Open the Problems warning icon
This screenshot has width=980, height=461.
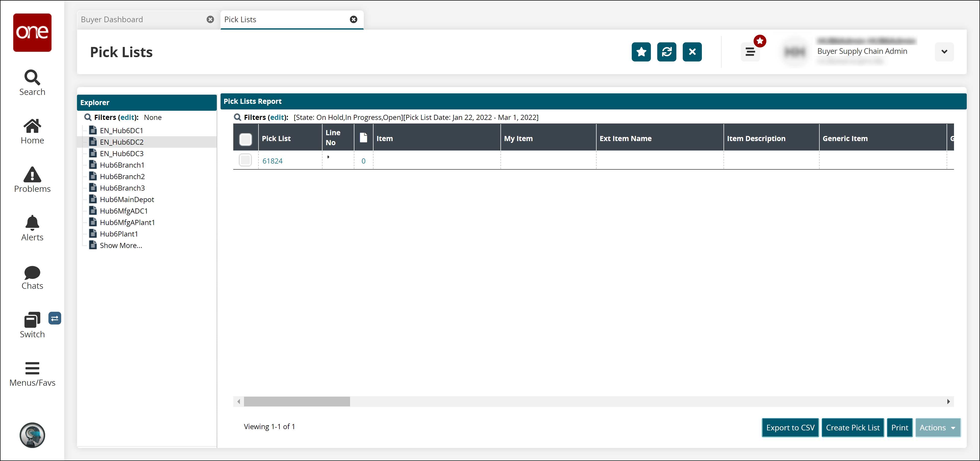tap(32, 175)
